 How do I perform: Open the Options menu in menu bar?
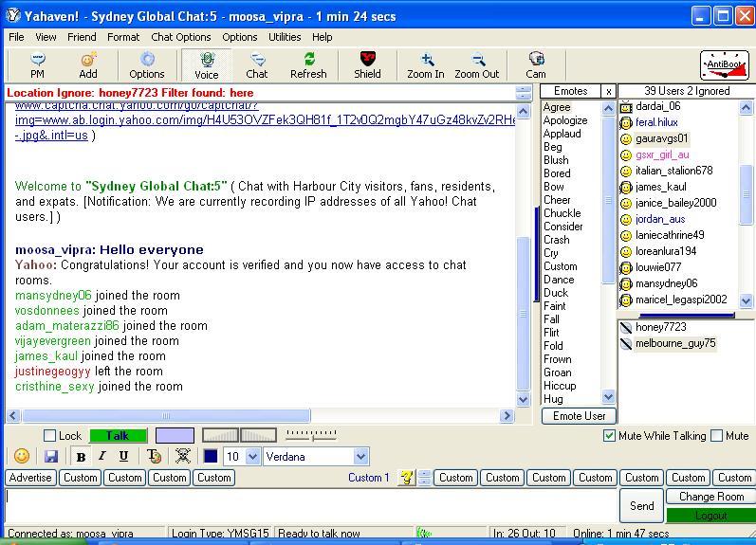coord(240,37)
